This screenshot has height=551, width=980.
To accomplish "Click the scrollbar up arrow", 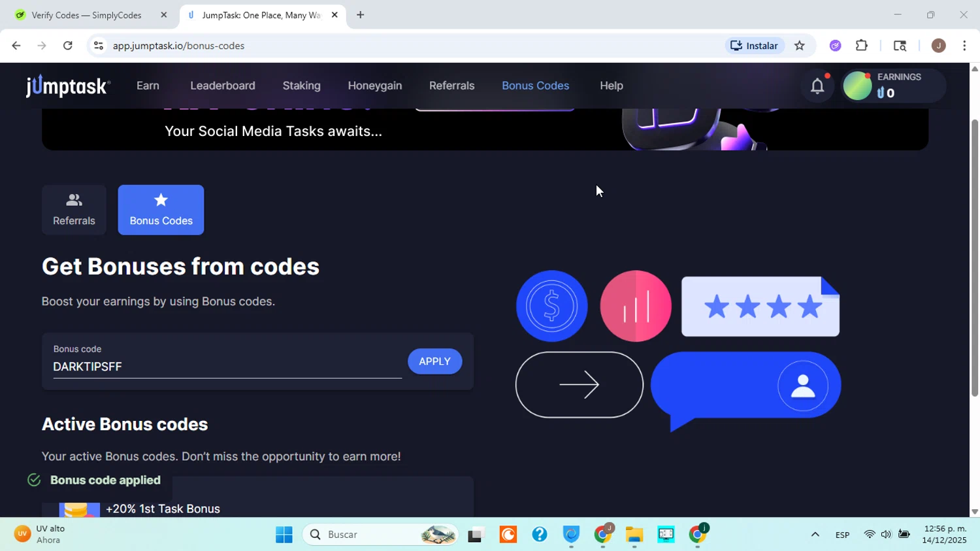I will point(975,68).
